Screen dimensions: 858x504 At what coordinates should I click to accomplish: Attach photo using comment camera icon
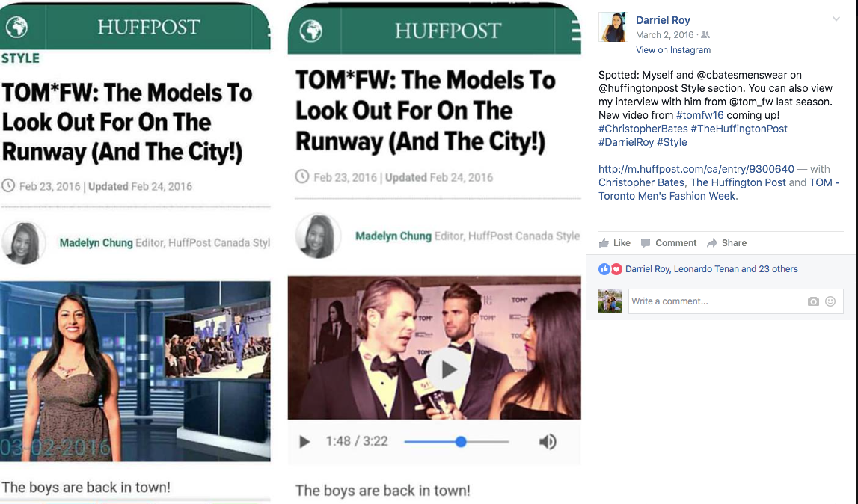coord(813,301)
